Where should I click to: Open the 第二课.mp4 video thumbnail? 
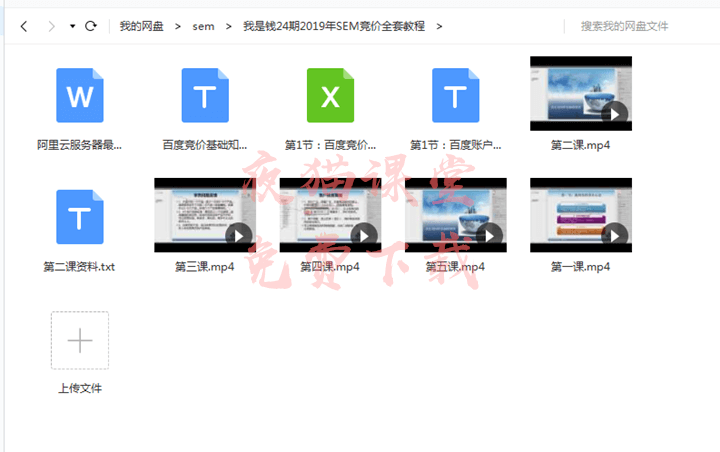[581, 94]
